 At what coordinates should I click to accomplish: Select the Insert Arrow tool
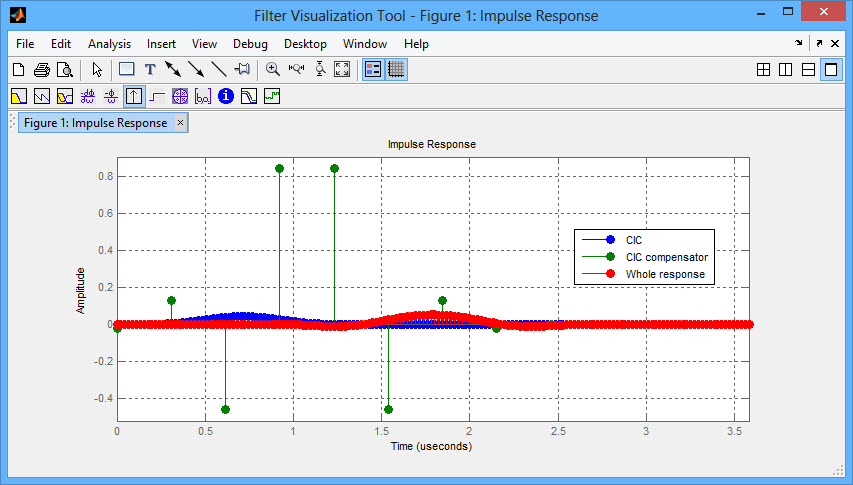(x=196, y=69)
